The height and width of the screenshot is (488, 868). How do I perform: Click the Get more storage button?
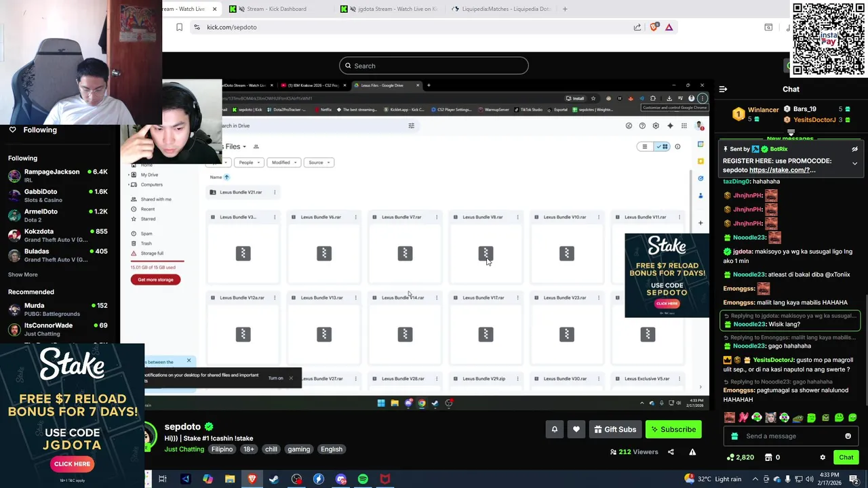point(155,280)
